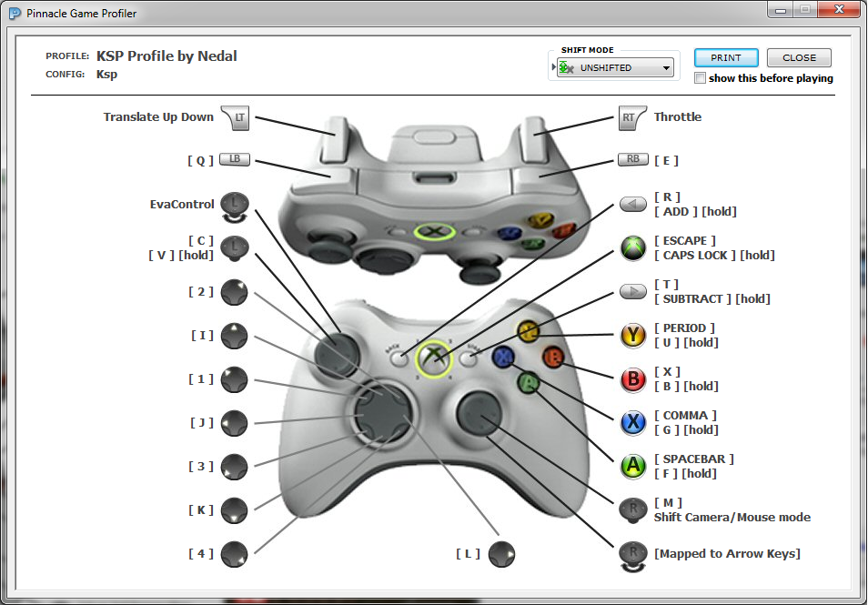Click the Pinnacle Game Profiler title bar icon
The image size is (868, 605).
tap(15, 14)
